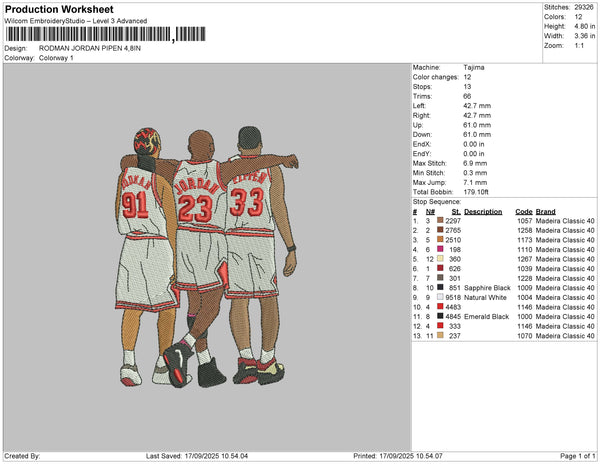
Task: Click the "Emerald Black" description
Action: 486,316
